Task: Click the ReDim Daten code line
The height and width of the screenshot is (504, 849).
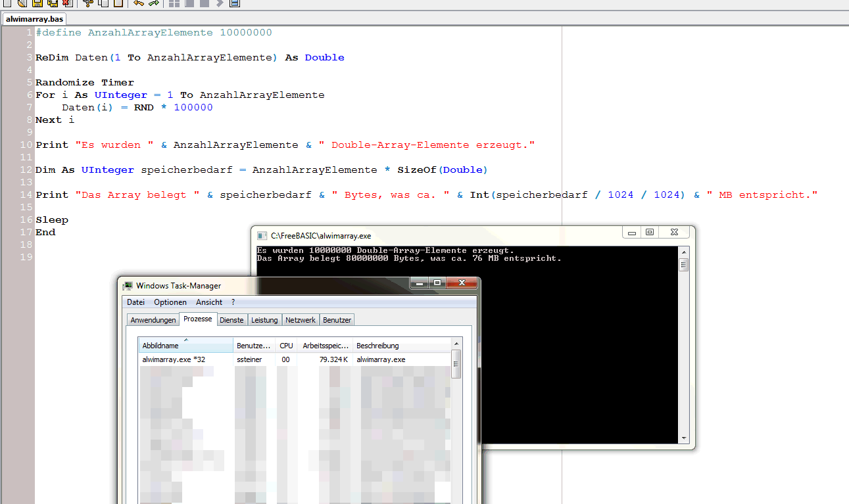Action: pos(190,57)
